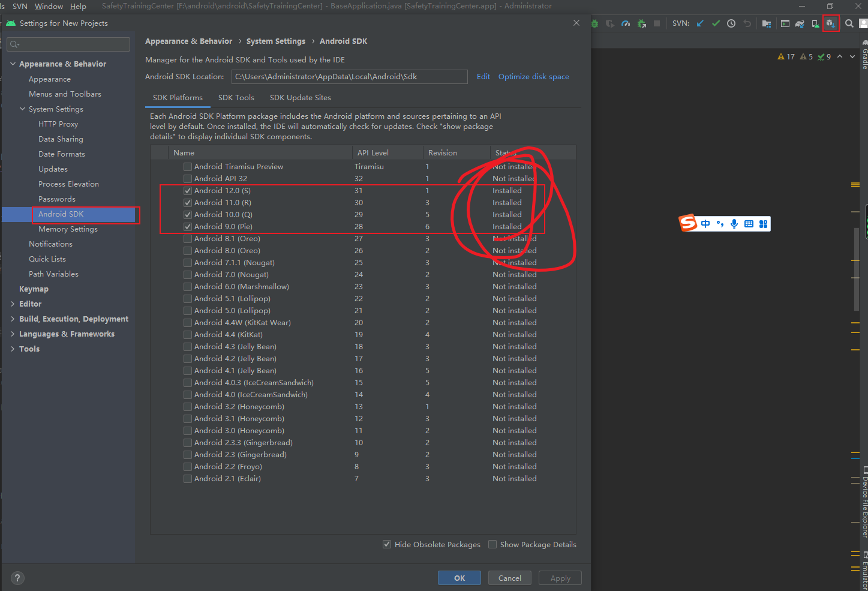Click the Debug app bug icon
868x591 pixels.
pyautogui.click(x=595, y=23)
